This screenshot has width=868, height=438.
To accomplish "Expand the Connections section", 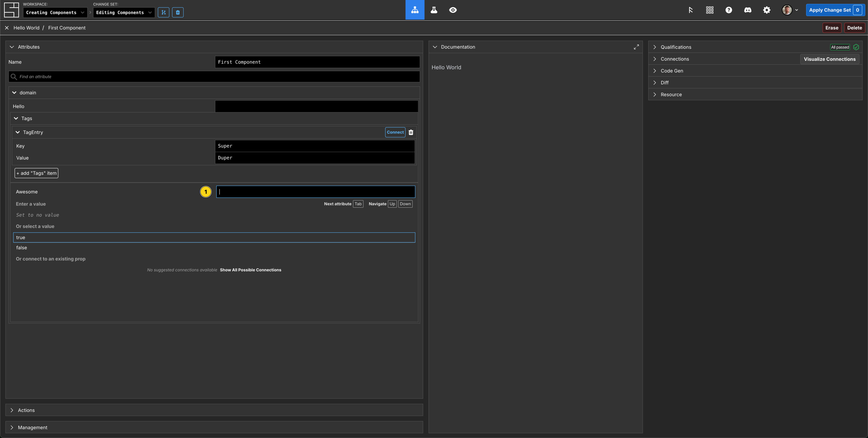I will pyautogui.click(x=654, y=59).
